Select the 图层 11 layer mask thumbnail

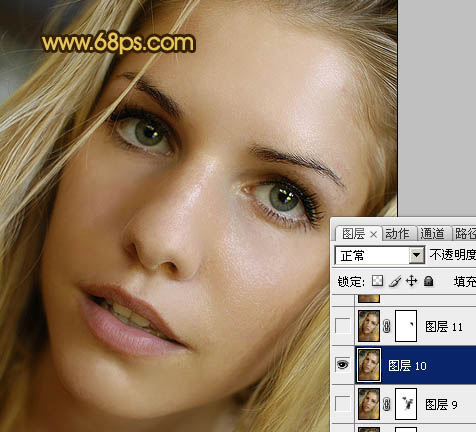tap(406, 326)
